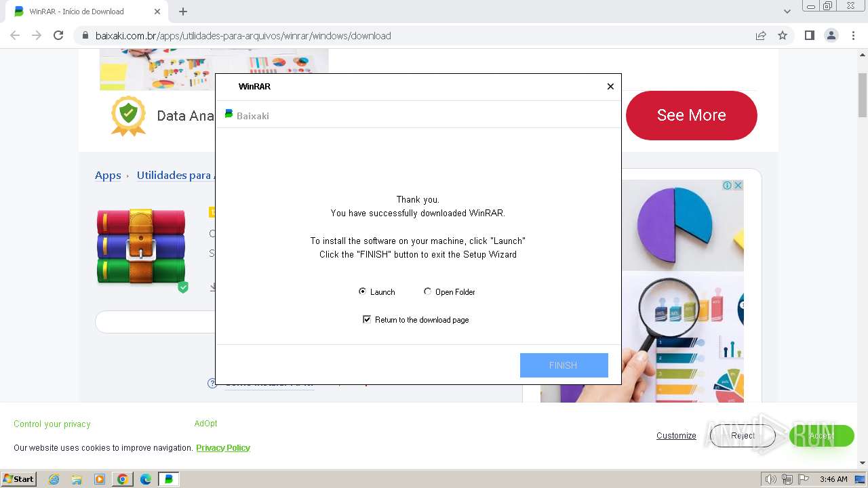
Task: Click the Control your privacy heading
Action: (x=52, y=424)
